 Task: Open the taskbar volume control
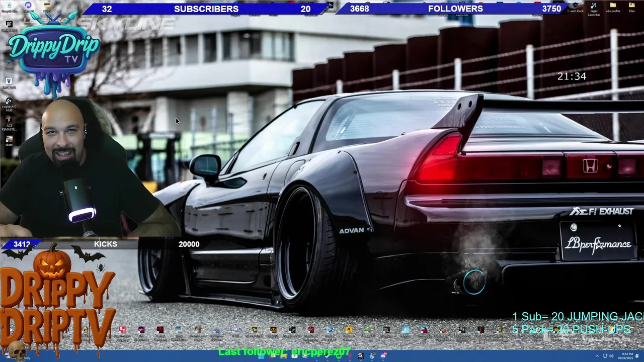click(611, 356)
